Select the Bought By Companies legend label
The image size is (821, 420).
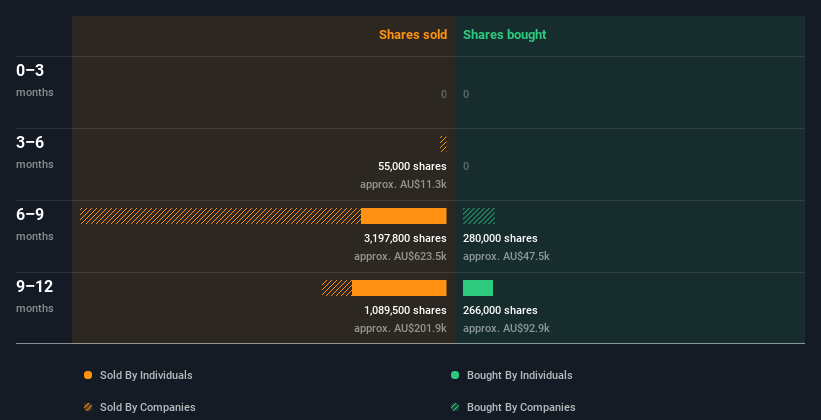(x=521, y=407)
